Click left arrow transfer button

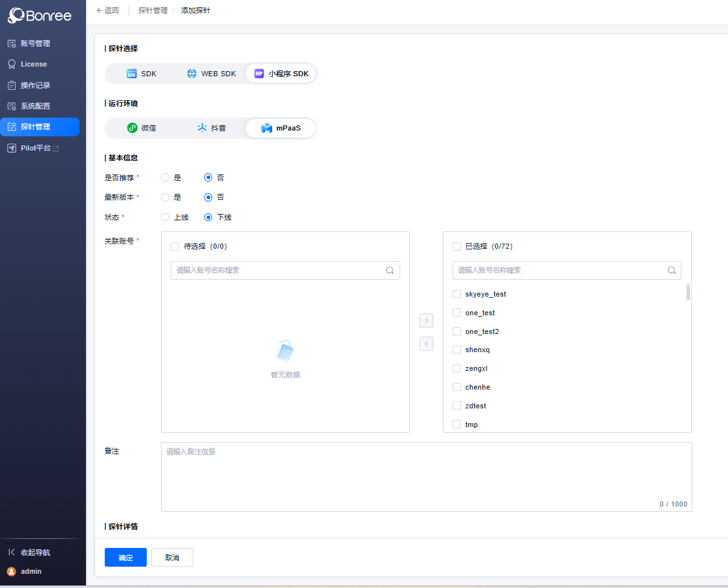(426, 344)
